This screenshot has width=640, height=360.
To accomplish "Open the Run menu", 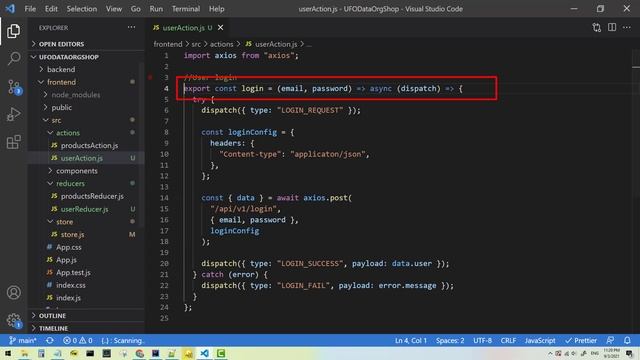I will [156, 9].
